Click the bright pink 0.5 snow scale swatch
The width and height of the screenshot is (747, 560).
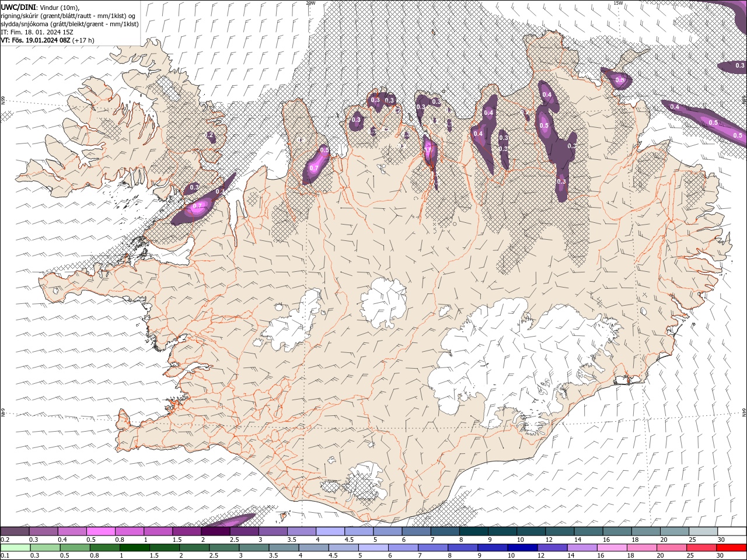coord(100,531)
